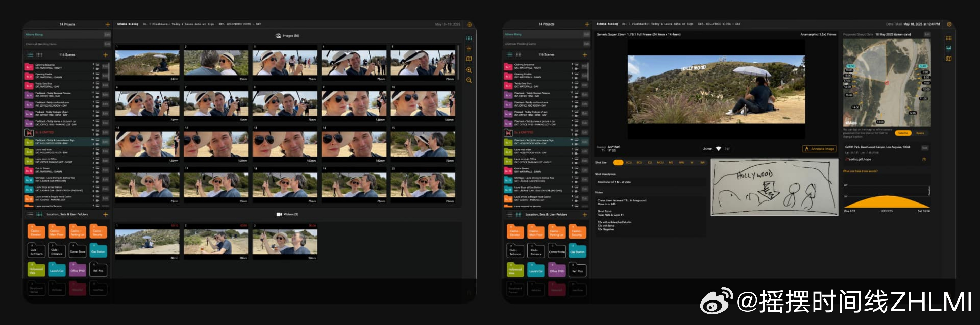Select Athena Rising project in left window
This screenshot has width=980, height=325.
(x=63, y=35)
